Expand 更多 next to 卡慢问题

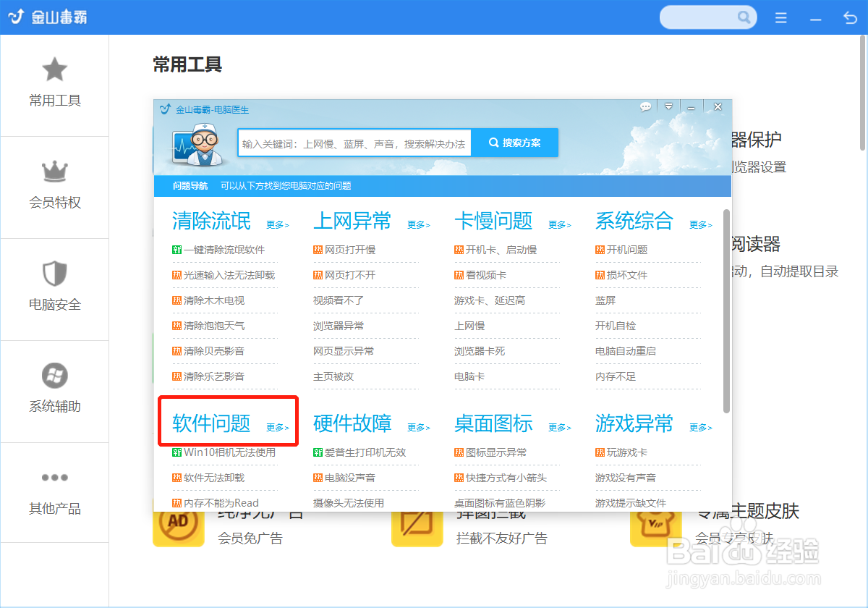pos(560,224)
